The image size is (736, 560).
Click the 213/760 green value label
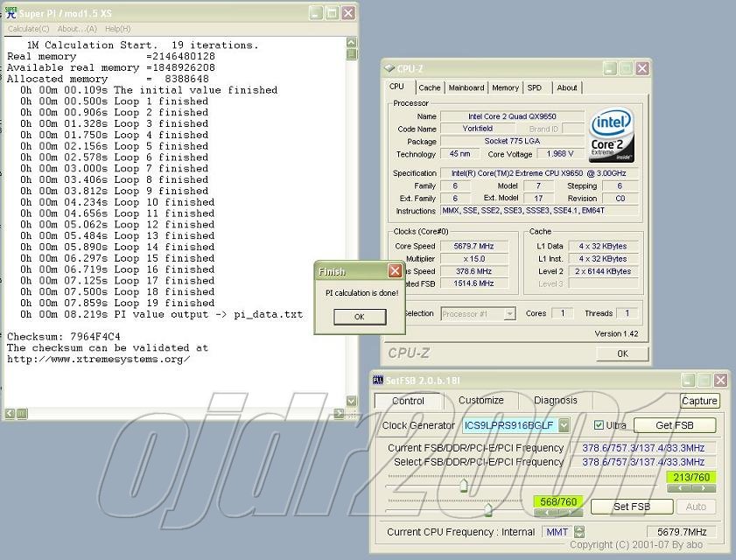click(x=691, y=478)
